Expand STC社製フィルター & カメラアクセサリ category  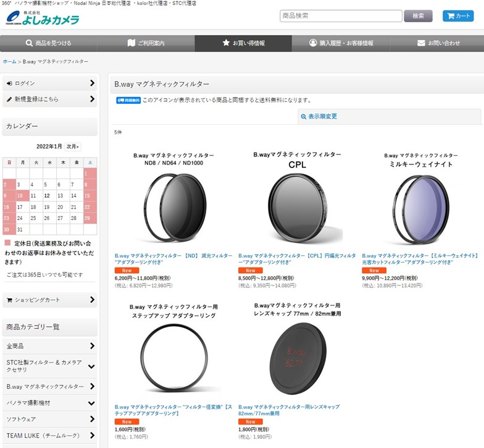(x=49, y=366)
